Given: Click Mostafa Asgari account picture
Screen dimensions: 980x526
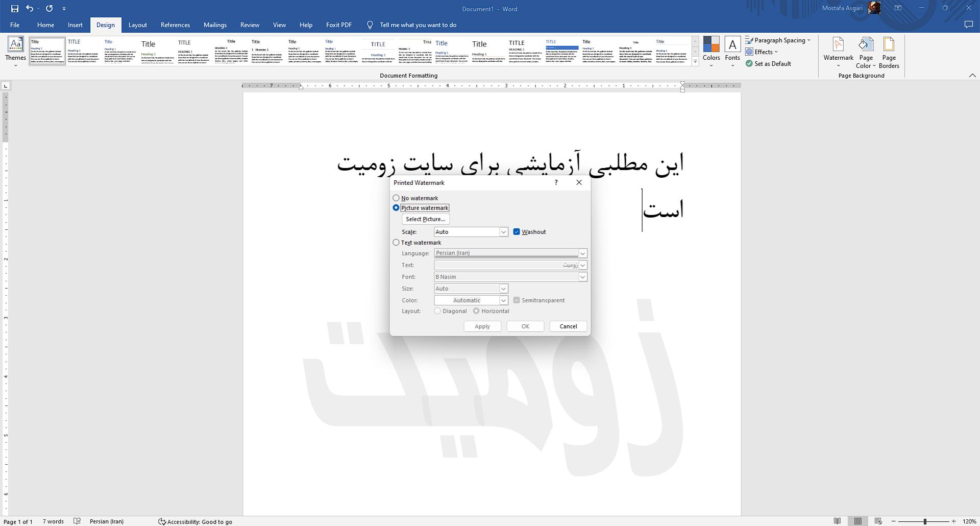Looking at the screenshot, I should [874, 8].
